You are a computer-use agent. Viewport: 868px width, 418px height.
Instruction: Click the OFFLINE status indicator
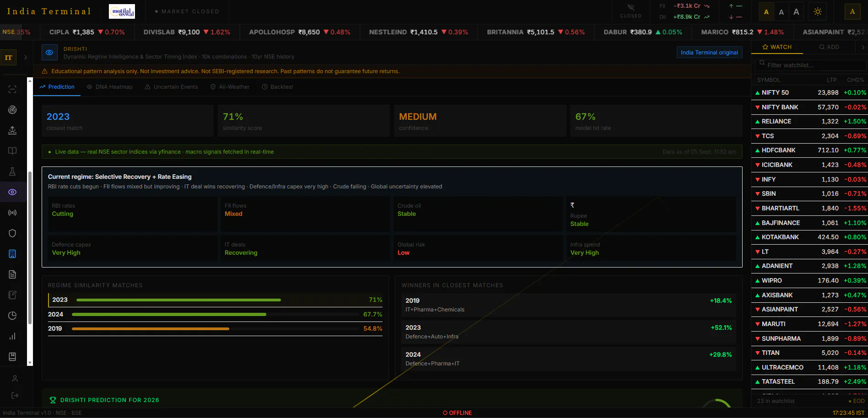pyautogui.click(x=457, y=413)
